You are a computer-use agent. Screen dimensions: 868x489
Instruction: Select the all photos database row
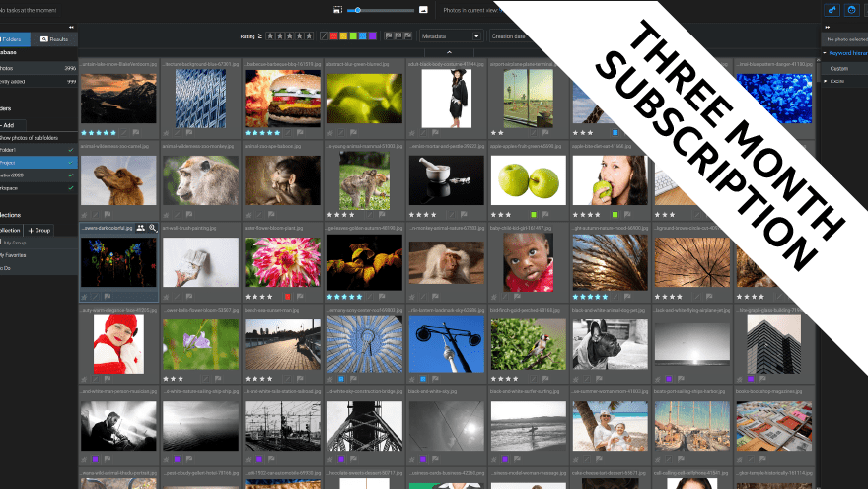[x=38, y=68]
